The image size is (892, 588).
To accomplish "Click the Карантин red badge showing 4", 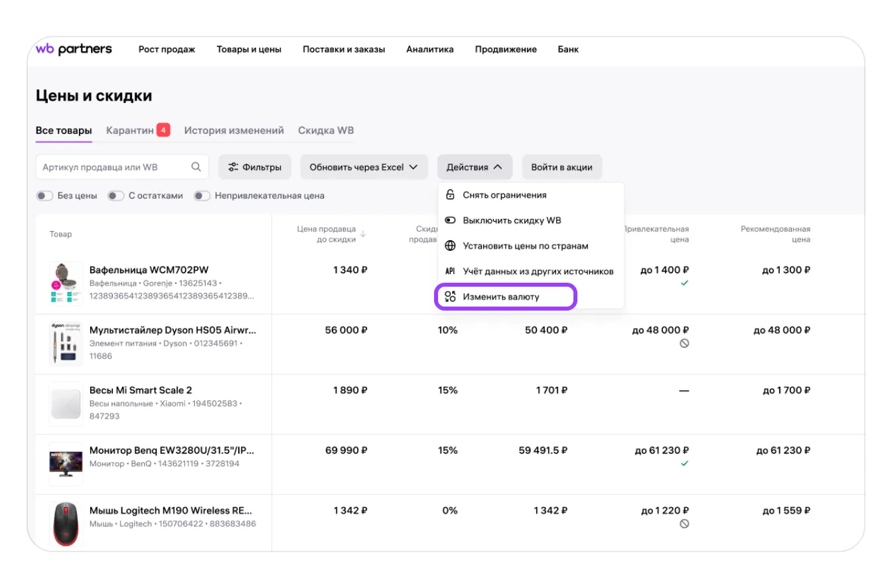I will [163, 130].
